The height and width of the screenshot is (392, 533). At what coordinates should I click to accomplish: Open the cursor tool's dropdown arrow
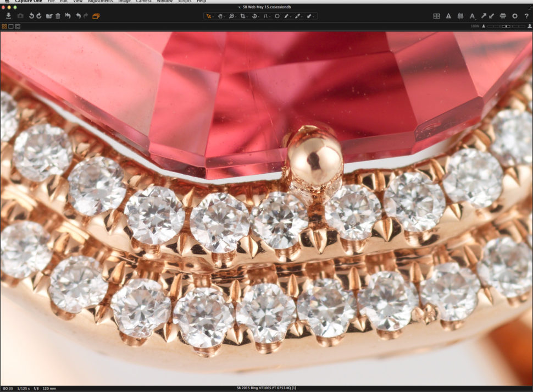pyautogui.click(x=213, y=17)
